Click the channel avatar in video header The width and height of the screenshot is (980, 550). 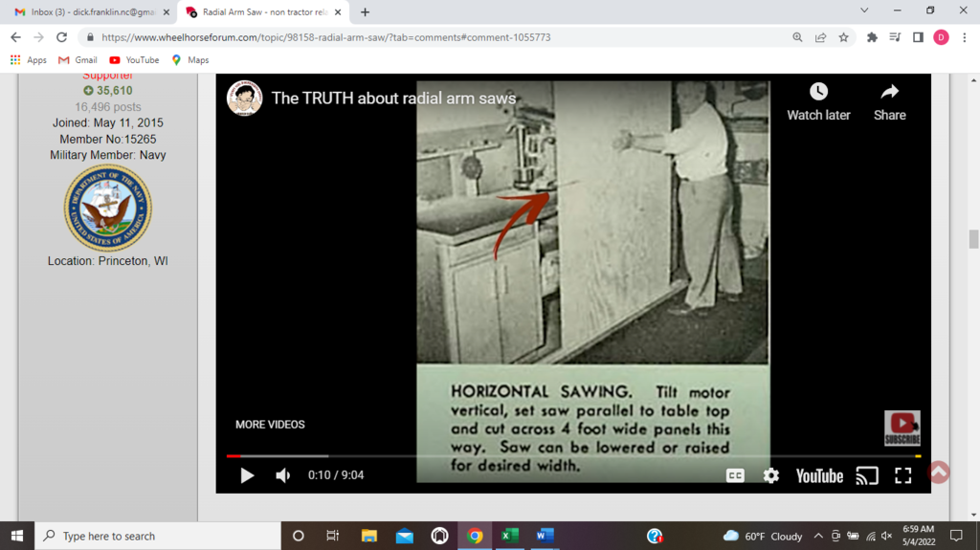pos(244,99)
